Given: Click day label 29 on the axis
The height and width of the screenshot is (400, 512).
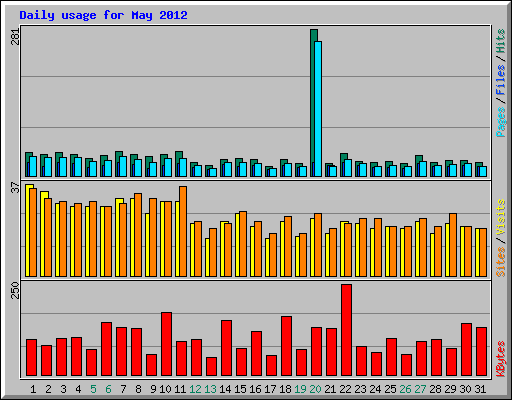Looking at the screenshot, I should pyautogui.click(x=450, y=389).
